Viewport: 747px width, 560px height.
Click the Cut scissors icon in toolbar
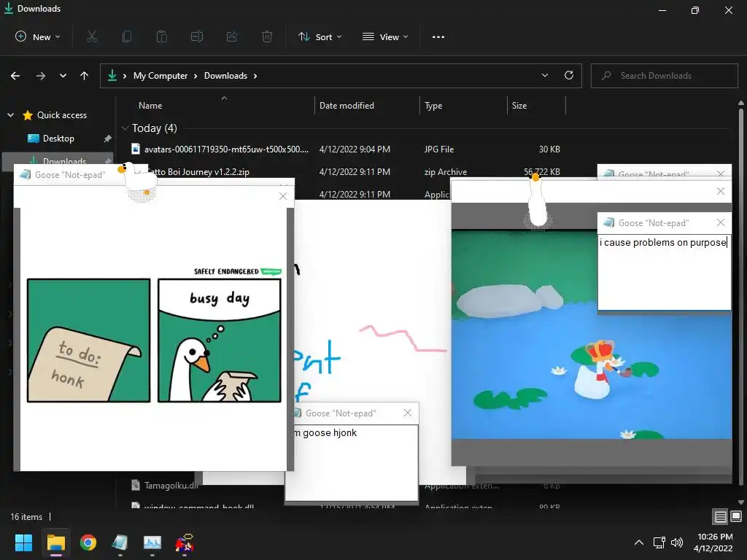pyautogui.click(x=92, y=36)
